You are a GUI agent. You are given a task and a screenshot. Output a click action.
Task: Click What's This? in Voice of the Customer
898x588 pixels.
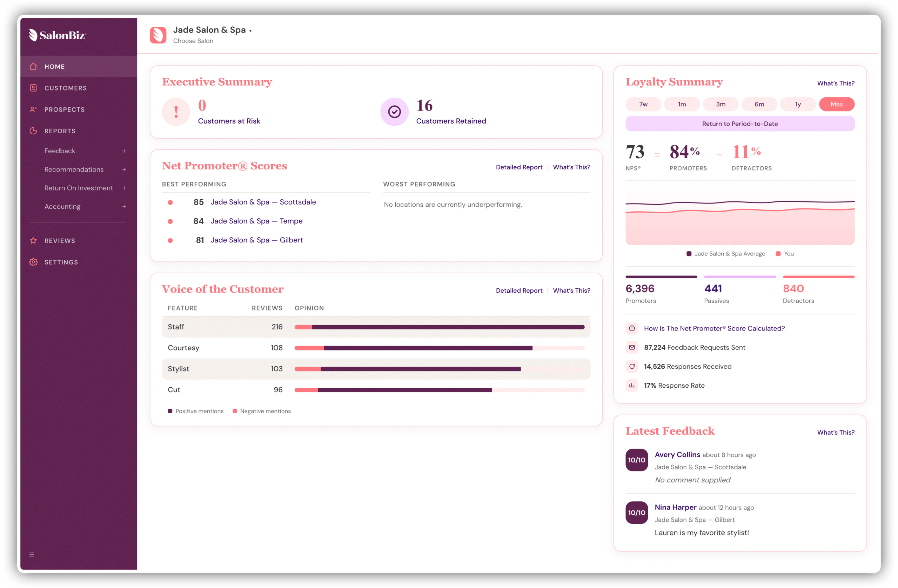click(x=572, y=290)
